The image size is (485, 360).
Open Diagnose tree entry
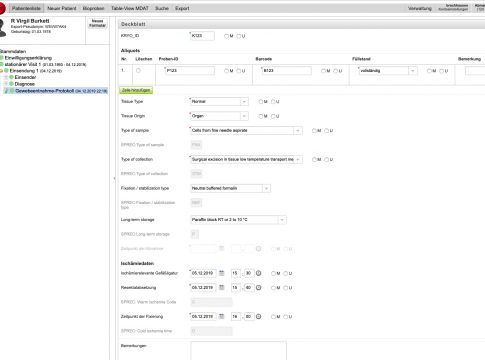[x=25, y=84]
